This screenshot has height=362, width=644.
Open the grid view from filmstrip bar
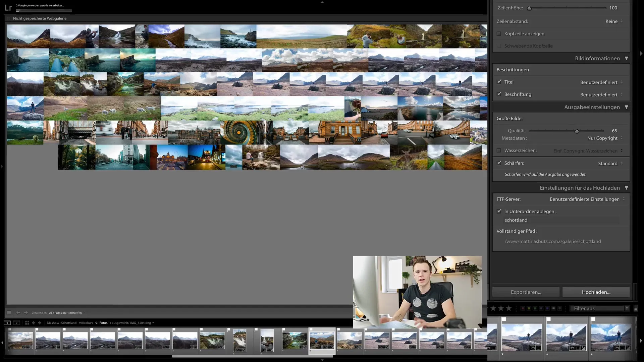click(27, 323)
